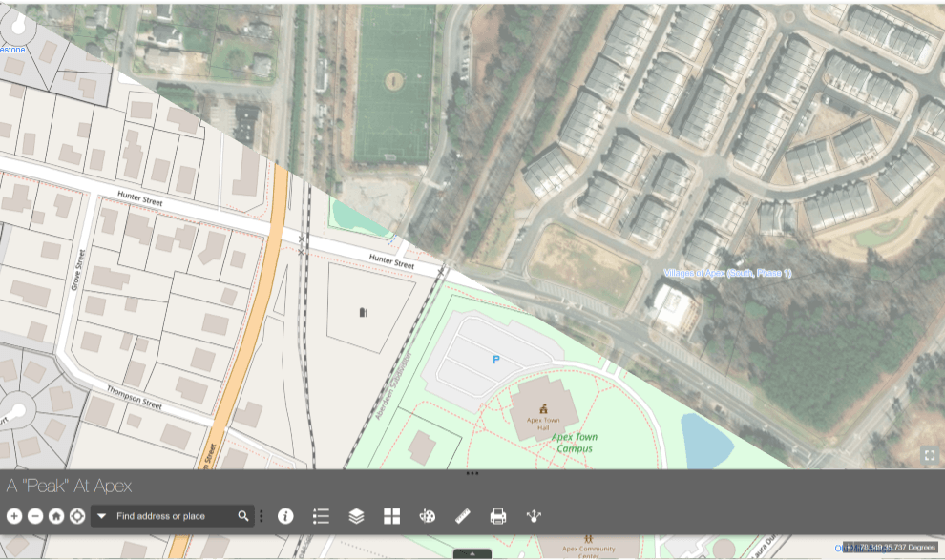Return to the default home extent
Screen dimensions: 945x560
56,516
